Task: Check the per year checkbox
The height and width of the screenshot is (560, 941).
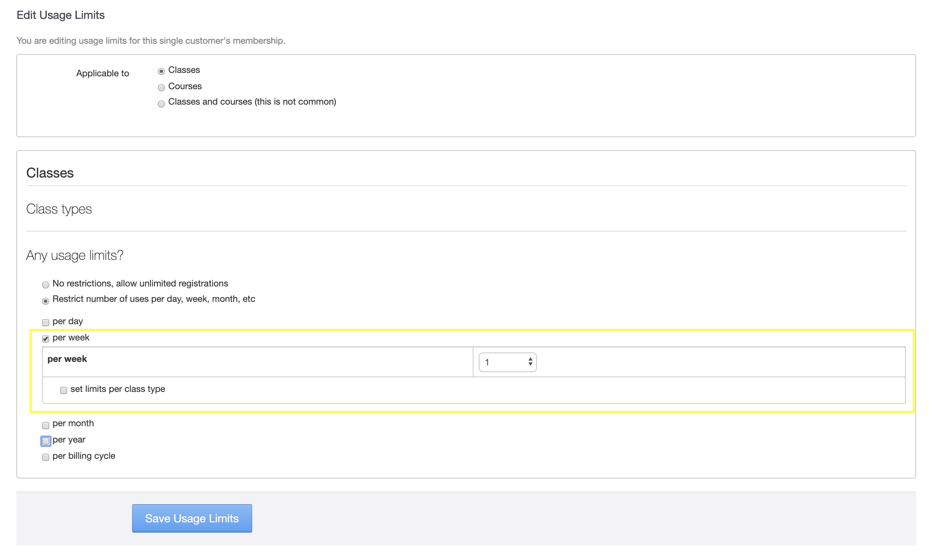Action: coord(45,441)
